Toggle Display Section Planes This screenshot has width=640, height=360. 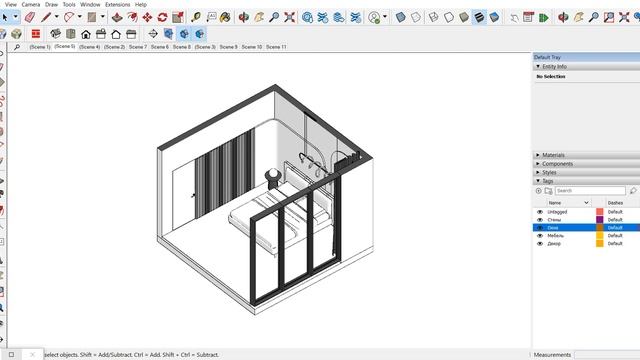(x=168, y=34)
